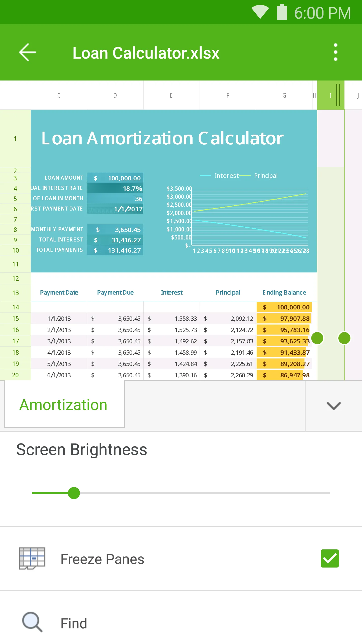Screen dimensions: 362x644
Task: Tap the left green selection handle
Action: tap(317, 338)
